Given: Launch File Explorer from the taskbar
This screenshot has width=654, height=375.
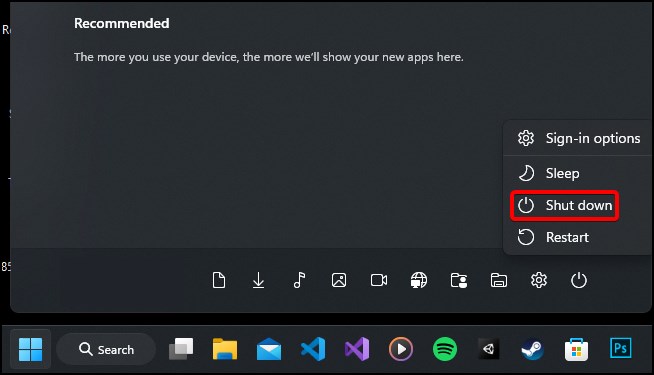Looking at the screenshot, I should tap(225, 349).
